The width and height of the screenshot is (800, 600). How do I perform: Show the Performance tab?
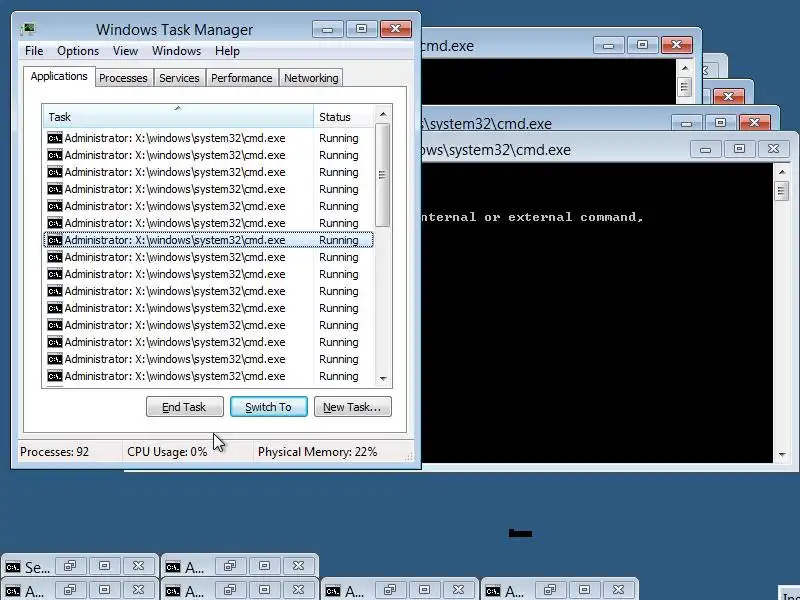pos(241,78)
